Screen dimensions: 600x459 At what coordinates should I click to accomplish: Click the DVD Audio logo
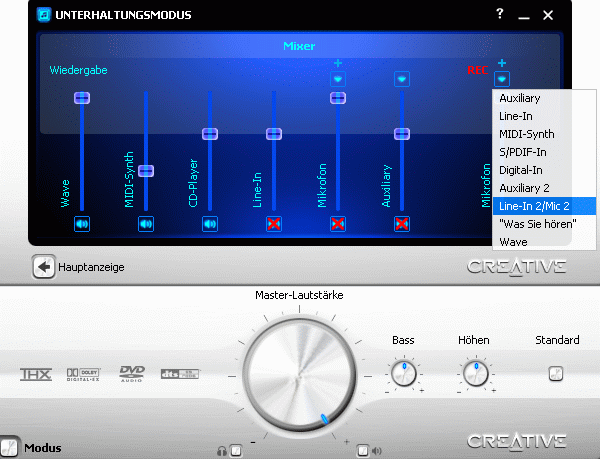click(132, 374)
